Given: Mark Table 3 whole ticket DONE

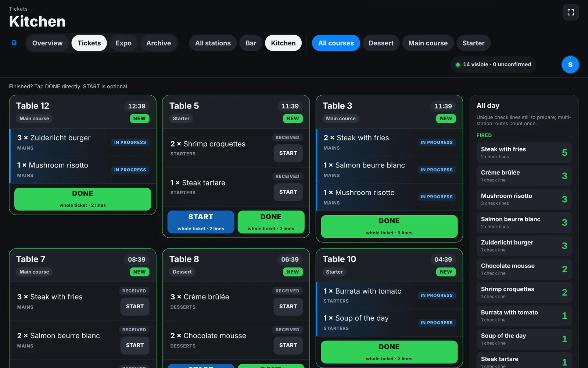Looking at the screenshot, I should (x=389, y=226).
